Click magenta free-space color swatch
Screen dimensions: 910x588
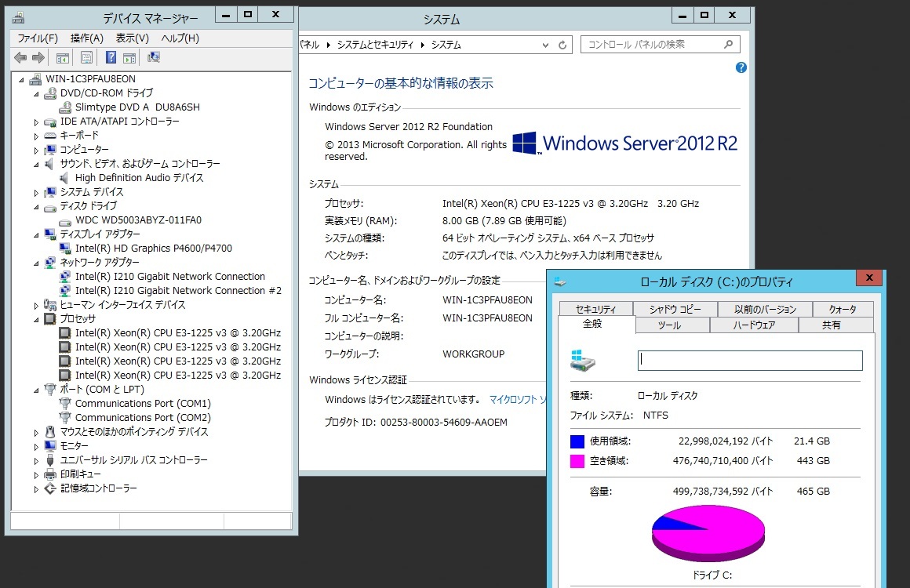[577, 461]
